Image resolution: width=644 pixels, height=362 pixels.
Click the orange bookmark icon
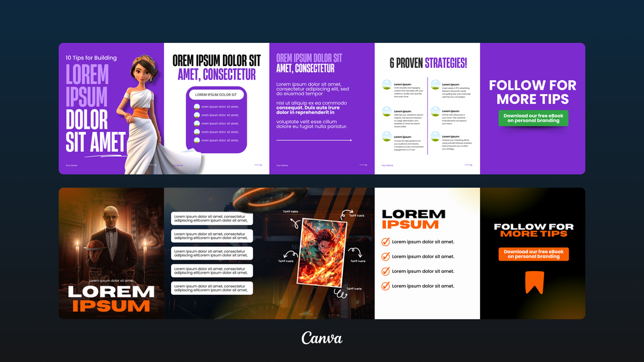pyautogui.click(x=534, y=283)
